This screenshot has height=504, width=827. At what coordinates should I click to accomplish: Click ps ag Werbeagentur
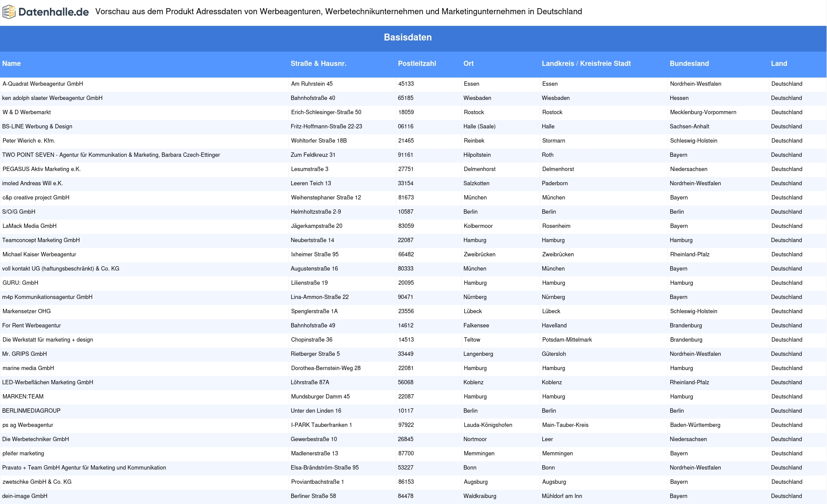[28, 425]
